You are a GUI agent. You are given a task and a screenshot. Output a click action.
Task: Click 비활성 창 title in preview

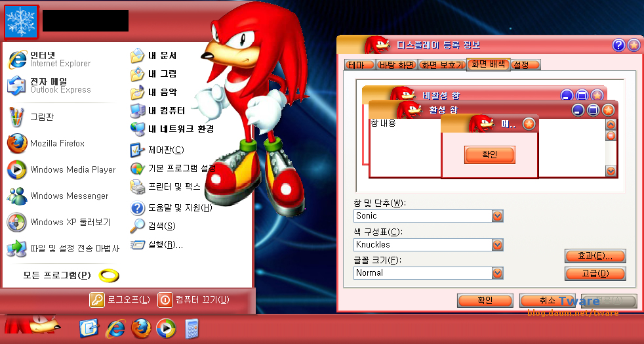[441, 96]
